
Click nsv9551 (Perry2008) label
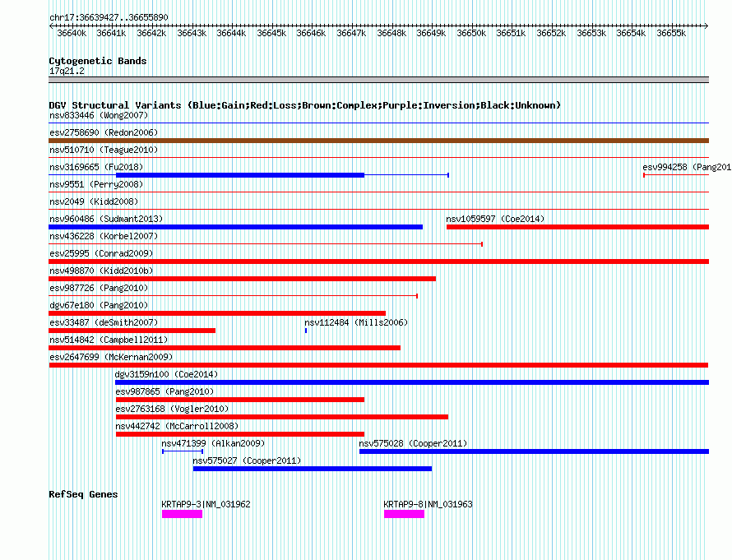click(x=96, y=184)
